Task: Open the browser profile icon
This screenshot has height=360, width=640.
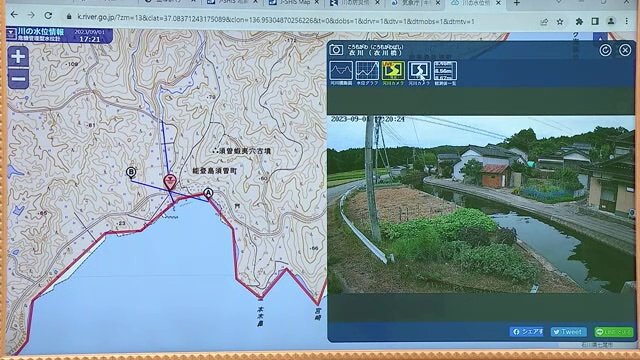Action: 611,21
